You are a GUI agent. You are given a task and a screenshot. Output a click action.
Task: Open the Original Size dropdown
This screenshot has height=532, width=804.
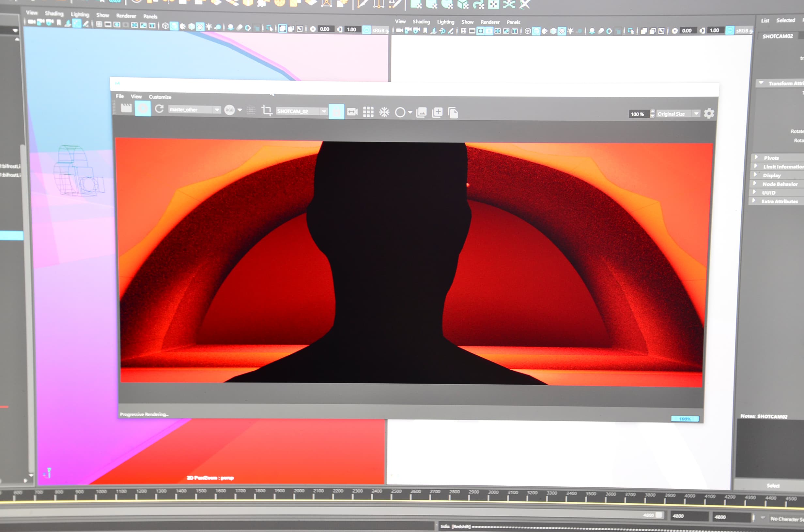click(x=696, y=114)
